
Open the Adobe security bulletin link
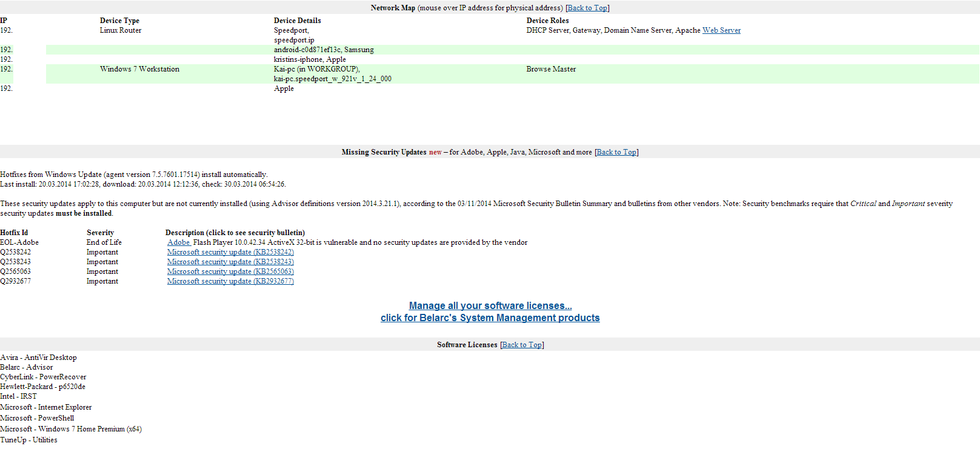tap(179, 242)
